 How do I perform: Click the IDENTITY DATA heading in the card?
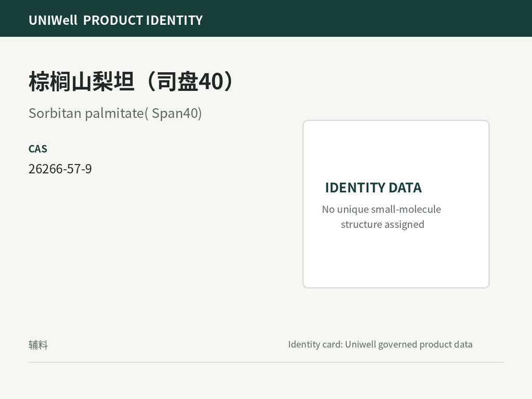[x=374, y=188]
